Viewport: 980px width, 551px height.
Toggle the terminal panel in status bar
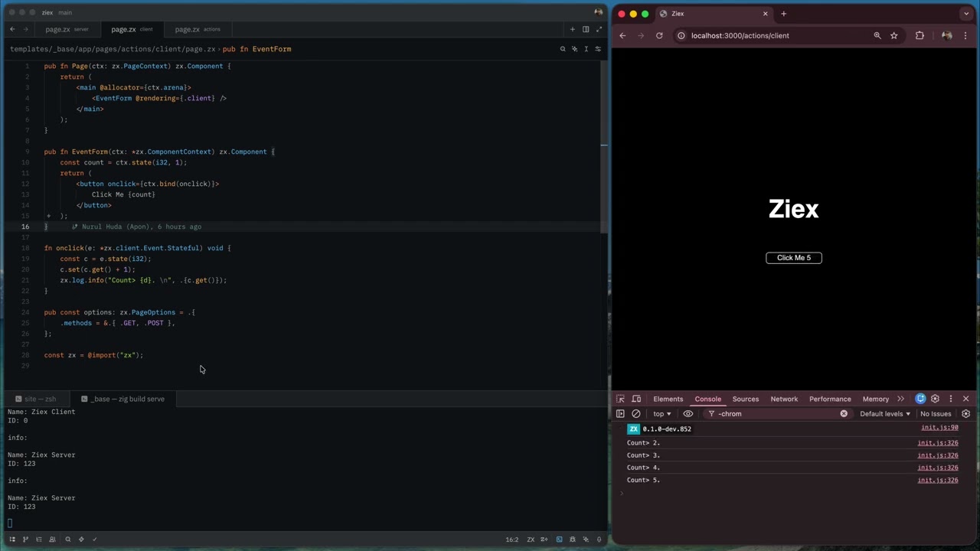[x=560, y=540]
